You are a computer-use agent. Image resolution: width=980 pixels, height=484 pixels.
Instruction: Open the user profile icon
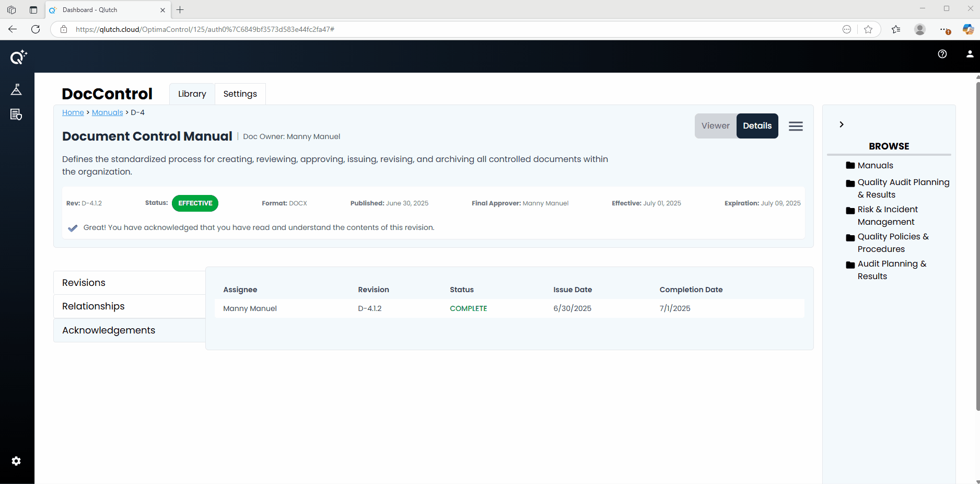(x=970, y=54)
